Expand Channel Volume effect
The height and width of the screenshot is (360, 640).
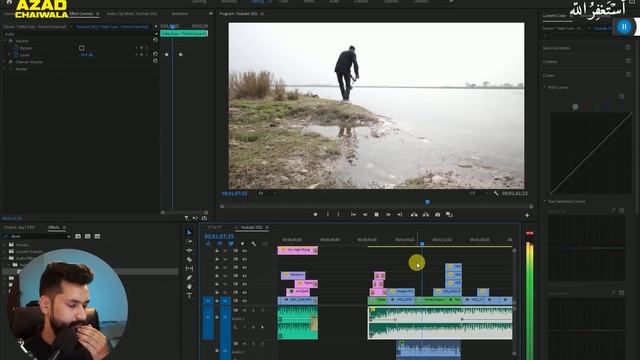(x=5, y=62)
